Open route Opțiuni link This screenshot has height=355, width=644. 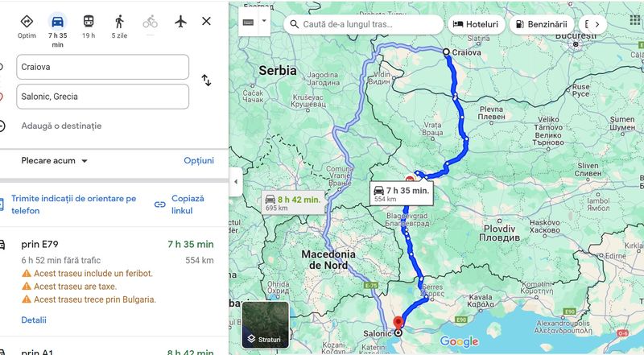199,161
